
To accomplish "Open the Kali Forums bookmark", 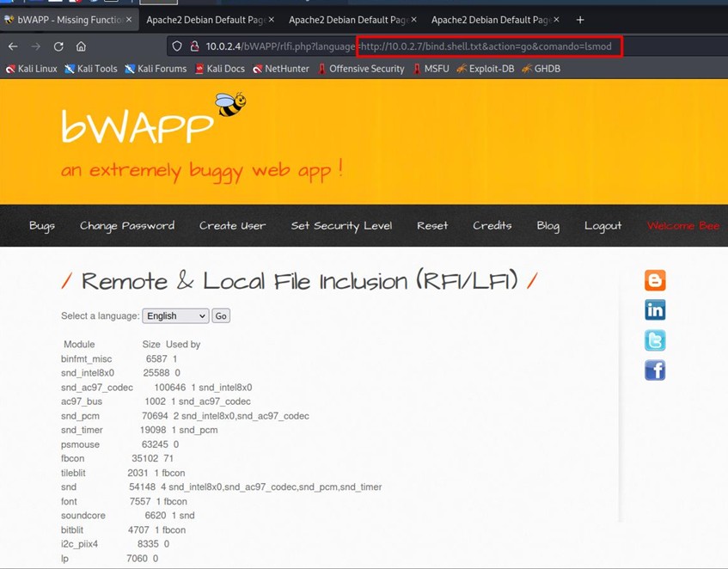I will 156,69.
